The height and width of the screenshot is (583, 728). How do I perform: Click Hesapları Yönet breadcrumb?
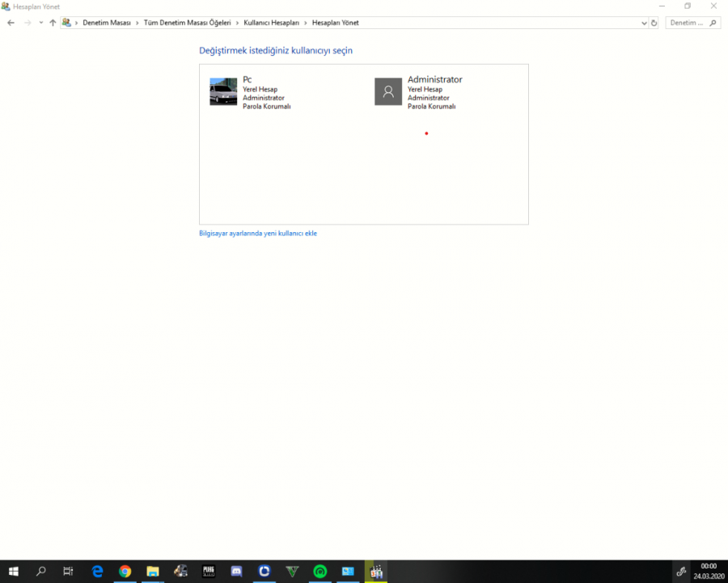[x=335, y=23]
